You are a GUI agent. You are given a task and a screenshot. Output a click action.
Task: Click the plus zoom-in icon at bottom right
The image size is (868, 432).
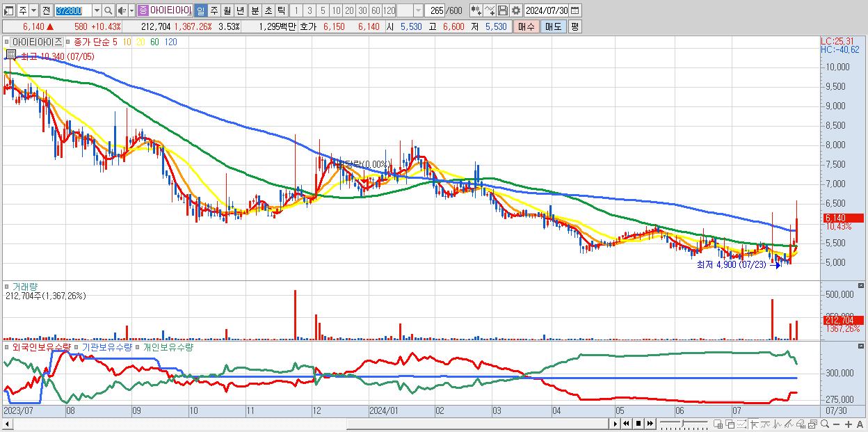point(849,424)
